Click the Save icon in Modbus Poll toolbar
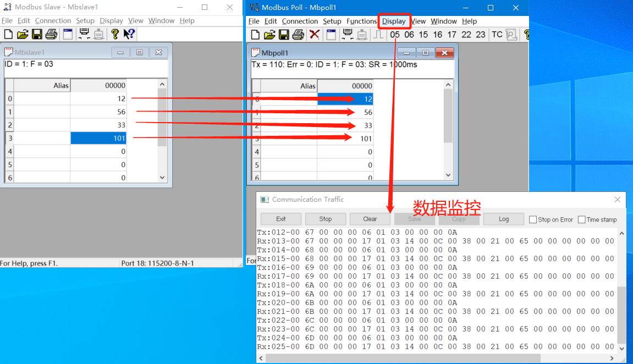 coord(284,35)
